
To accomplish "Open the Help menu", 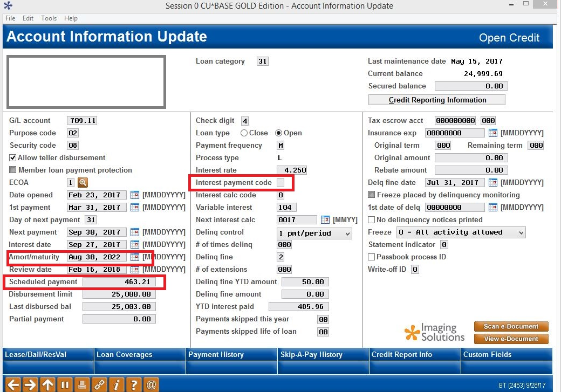I will tap(71, 18).
